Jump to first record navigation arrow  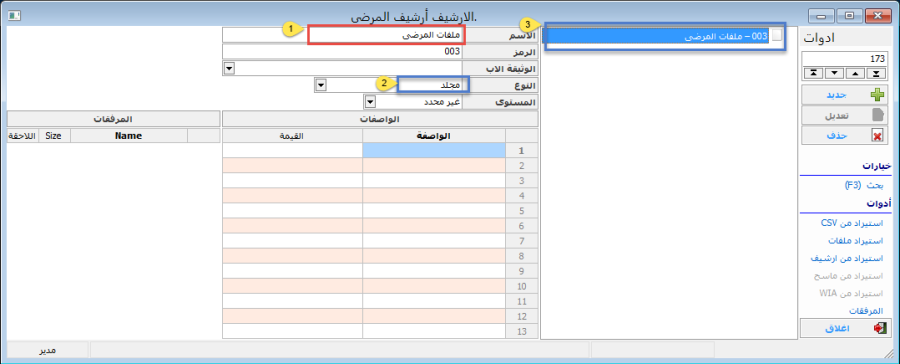click(x=813, y=73)
